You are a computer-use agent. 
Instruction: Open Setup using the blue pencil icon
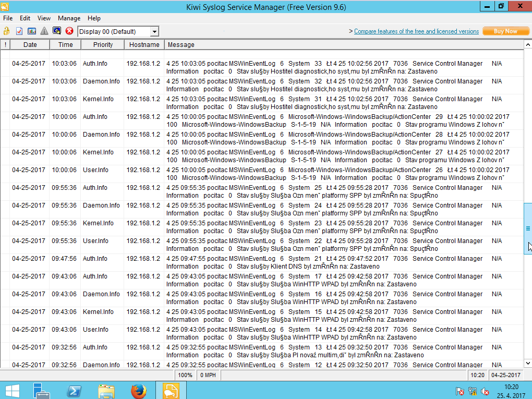56,30
